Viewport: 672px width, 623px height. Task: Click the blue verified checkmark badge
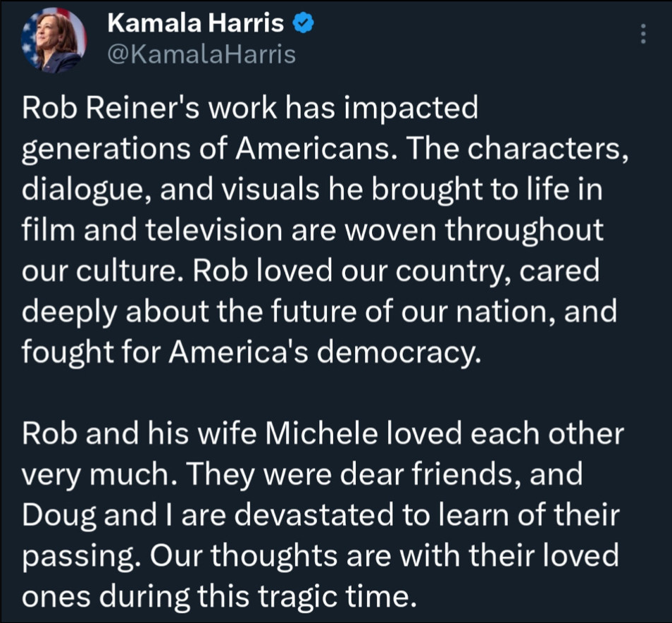(x=302, y=25)
